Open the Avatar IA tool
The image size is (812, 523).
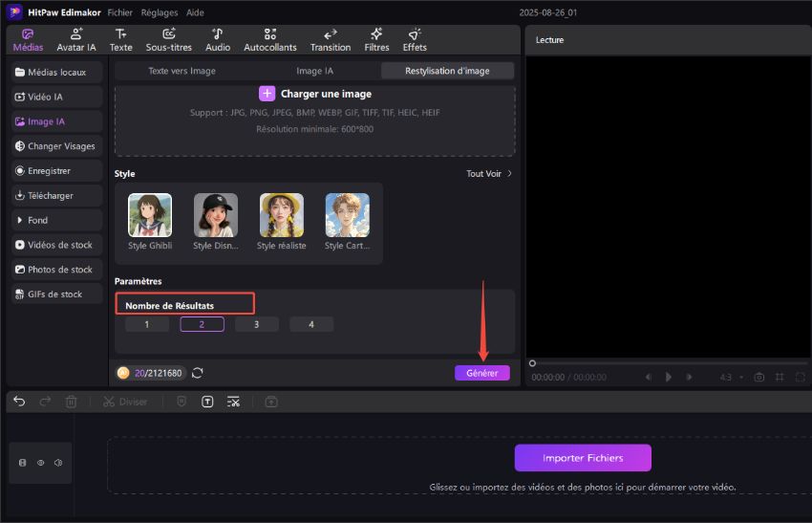[x=76, y=39]
